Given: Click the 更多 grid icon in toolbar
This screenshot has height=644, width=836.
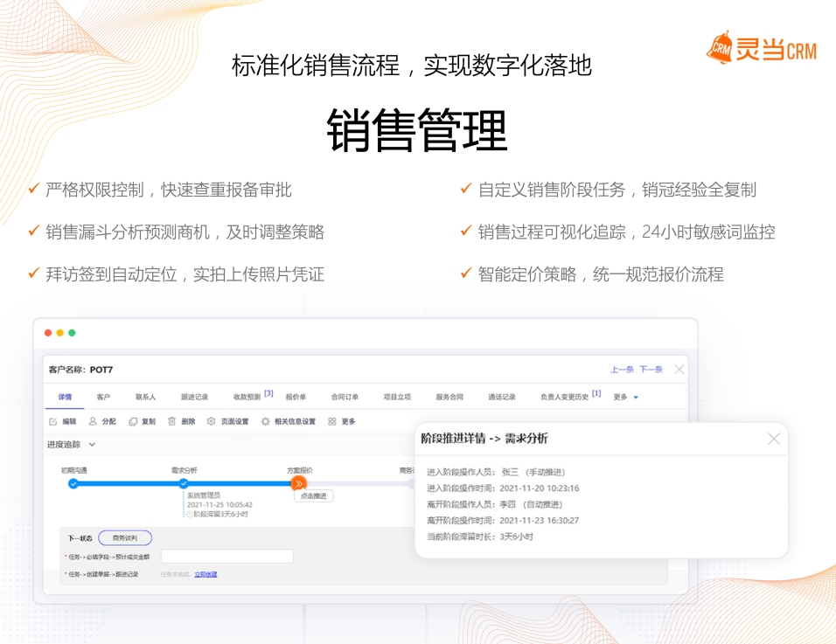Looking at the screenshot, I should [x=332, y=421].
